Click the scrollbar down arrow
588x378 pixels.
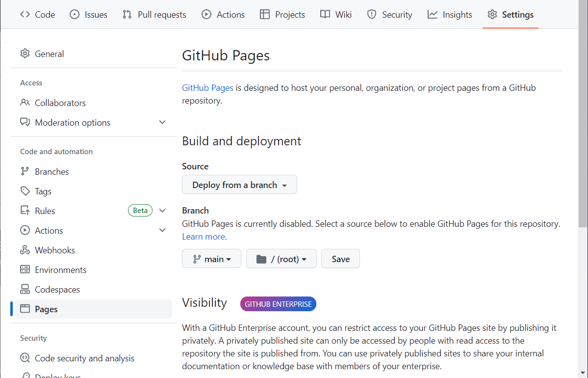click(583, 373)
